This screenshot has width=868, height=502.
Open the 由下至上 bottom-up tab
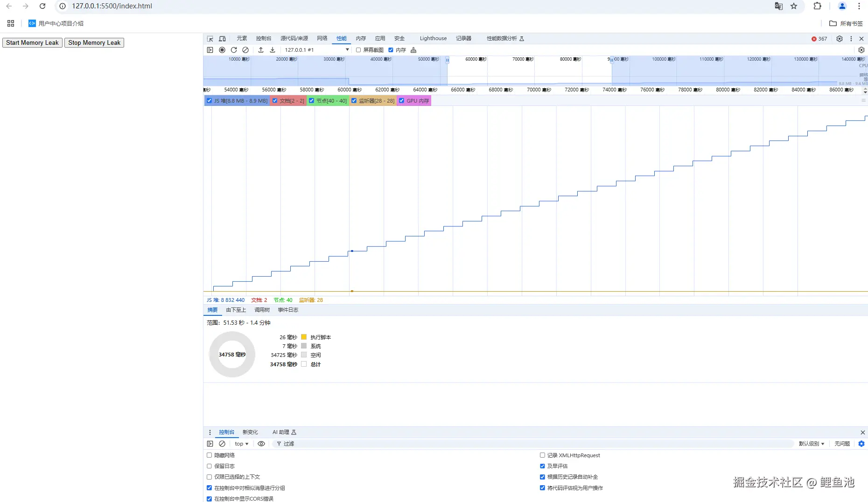236,310
